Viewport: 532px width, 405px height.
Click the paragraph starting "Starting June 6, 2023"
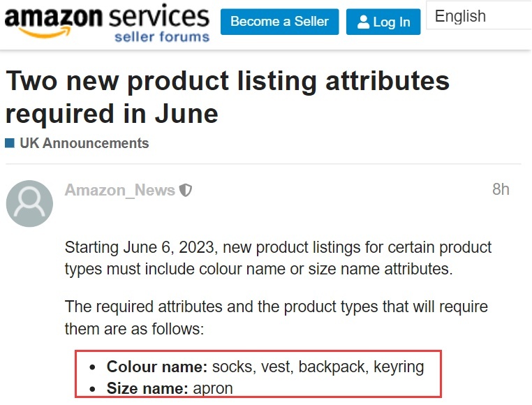click(x=278, y=258)
